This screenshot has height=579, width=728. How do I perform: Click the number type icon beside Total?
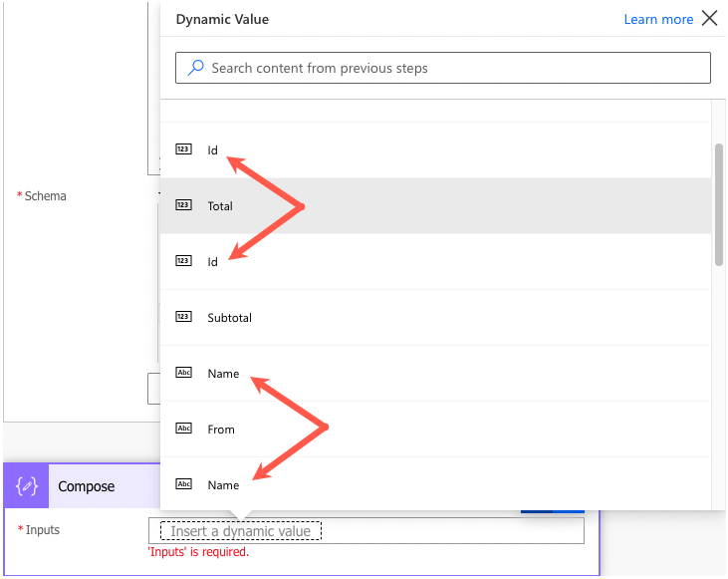(183, 205)
